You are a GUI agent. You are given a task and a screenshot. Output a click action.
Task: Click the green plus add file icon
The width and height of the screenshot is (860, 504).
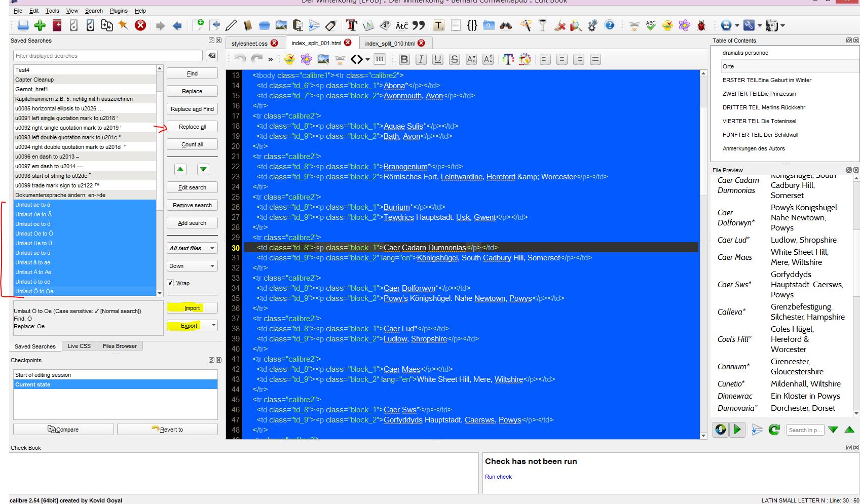[40, 25]
